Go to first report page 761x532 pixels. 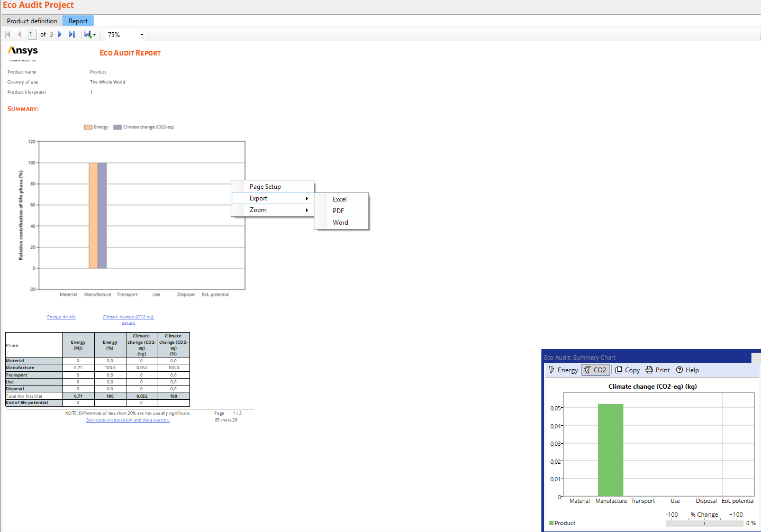point(7,34)
